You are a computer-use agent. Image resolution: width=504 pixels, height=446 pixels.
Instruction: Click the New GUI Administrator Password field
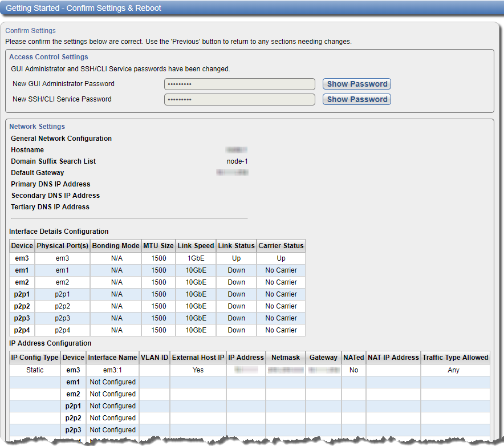coord(239,84)
